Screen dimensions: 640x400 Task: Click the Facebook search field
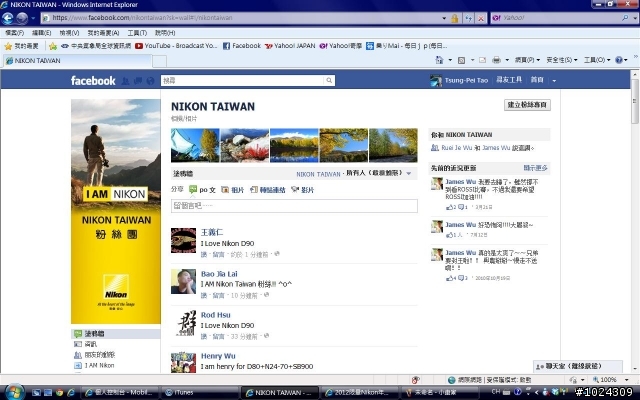pyautogui.click(x=242, y=81)
